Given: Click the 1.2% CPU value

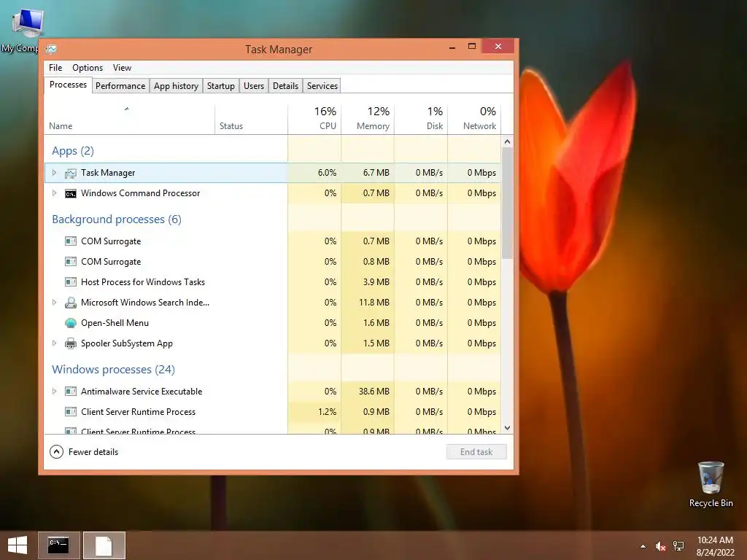Looking at the screenshot, I should tap(328, 412).
